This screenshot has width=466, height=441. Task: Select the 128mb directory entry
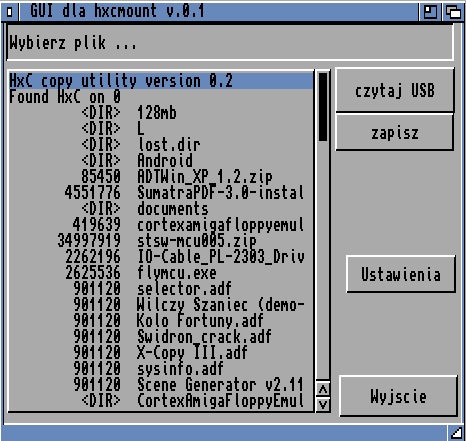161,113
